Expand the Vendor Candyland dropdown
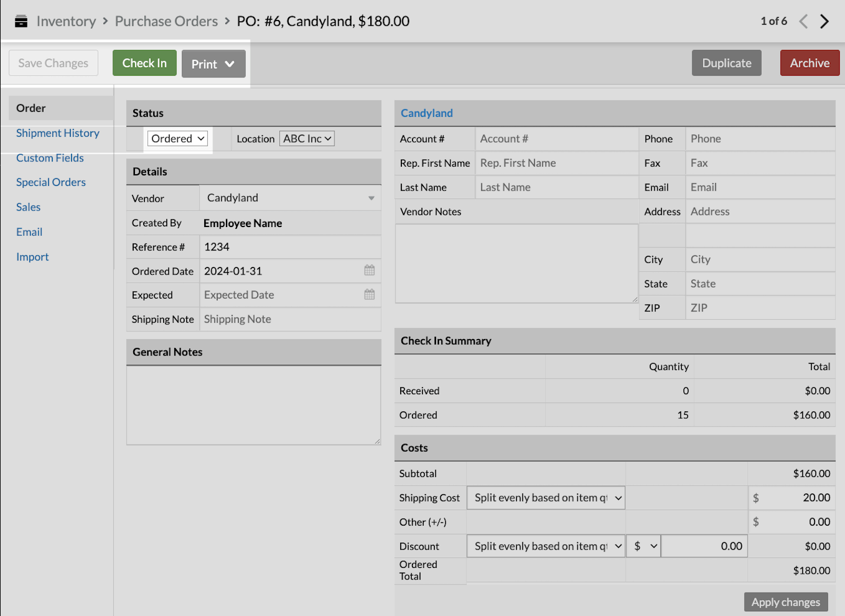 pos(371,198)
